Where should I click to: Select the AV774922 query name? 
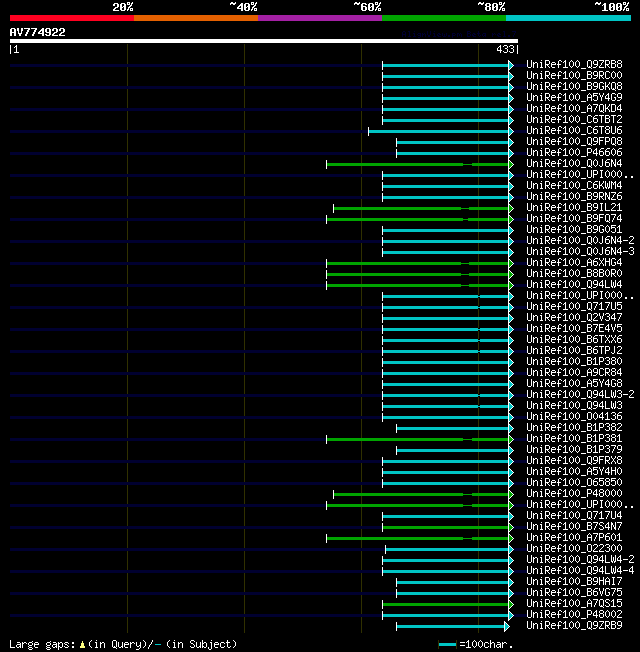tap(37, 32)
